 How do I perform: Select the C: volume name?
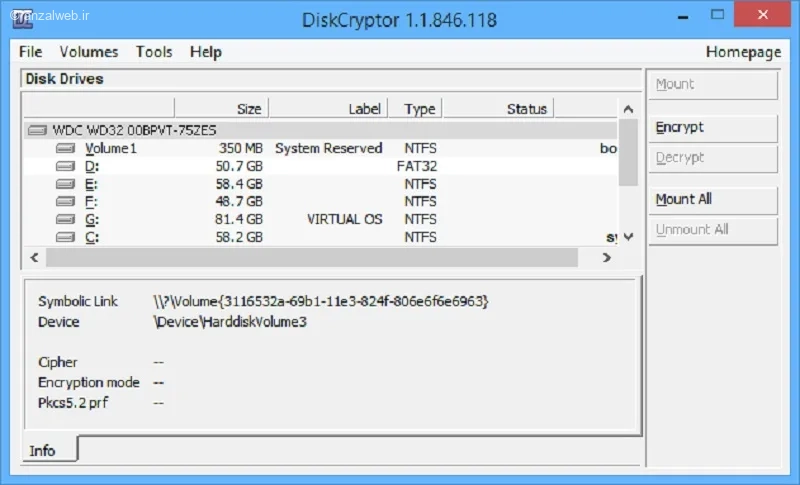(92, 237)
